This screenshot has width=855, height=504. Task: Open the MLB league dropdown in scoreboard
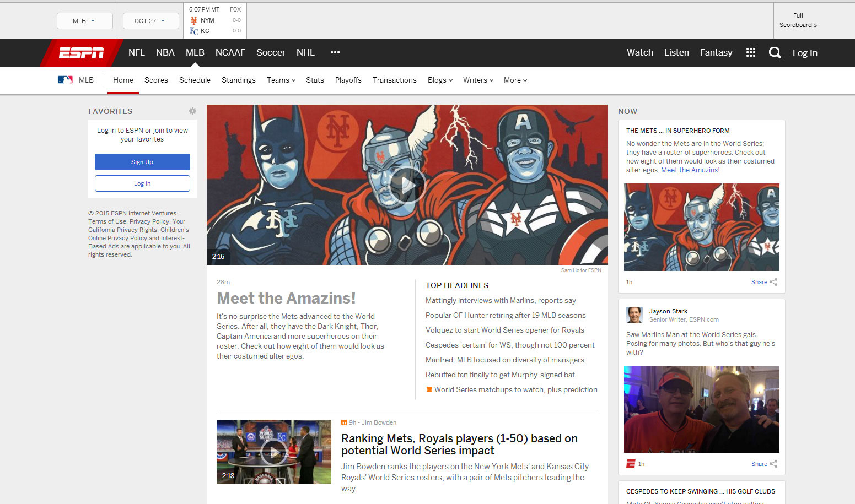tap(85, 21)
